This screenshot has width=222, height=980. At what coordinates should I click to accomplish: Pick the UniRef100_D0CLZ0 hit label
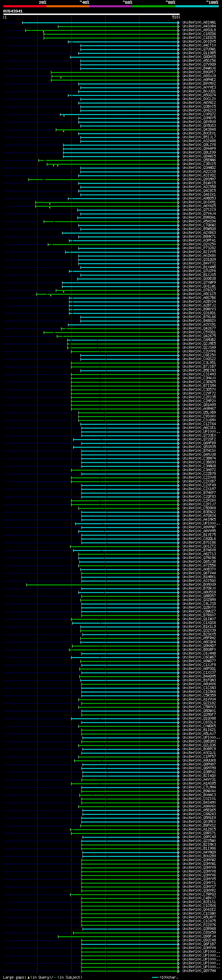199,99
